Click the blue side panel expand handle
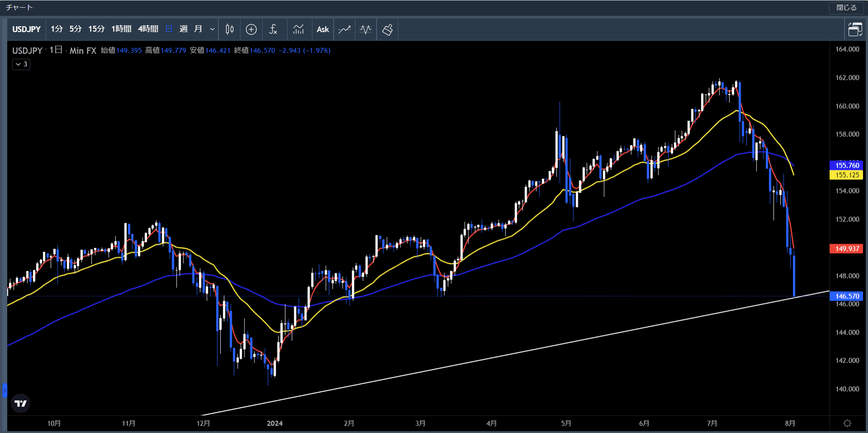The height and width of the screenshot is (433, 868). (5, 390)
